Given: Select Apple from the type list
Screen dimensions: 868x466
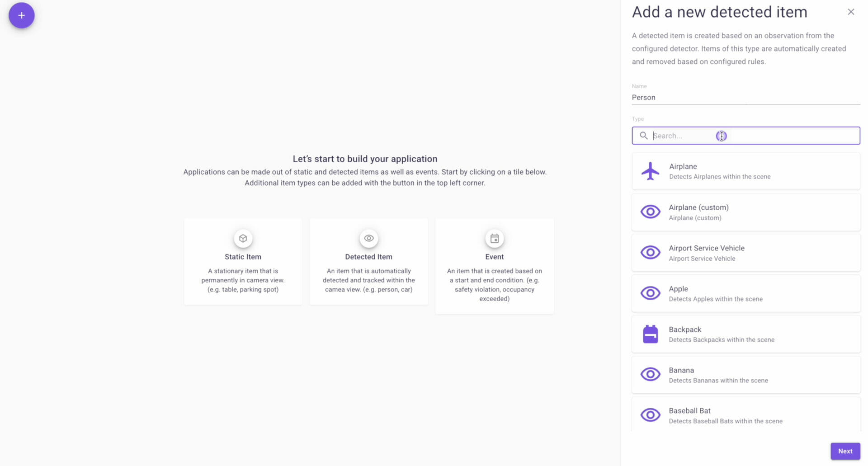Looking at the screenshot, I should click(746, 293).
